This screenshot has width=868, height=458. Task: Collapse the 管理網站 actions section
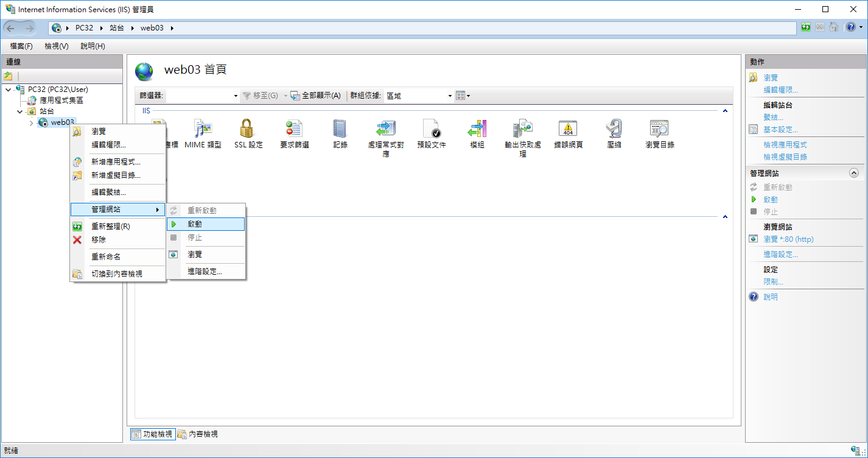click(x=853, y=174)
